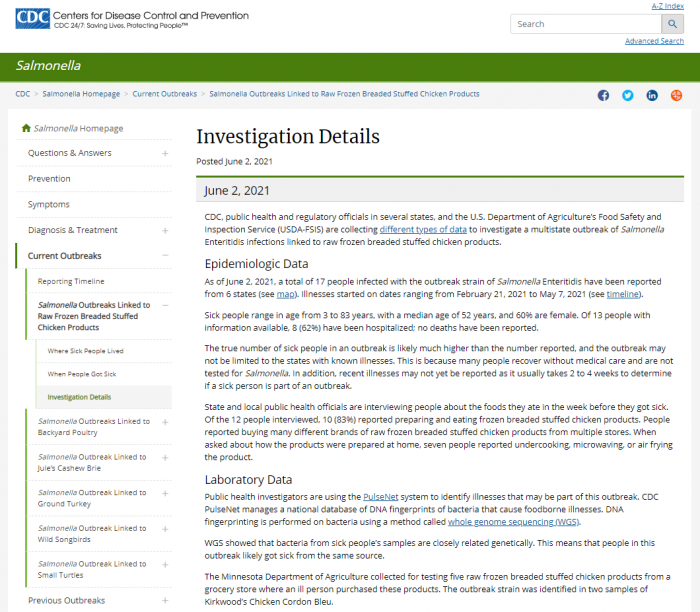Share page on LinkedIn

click(652, 95)
